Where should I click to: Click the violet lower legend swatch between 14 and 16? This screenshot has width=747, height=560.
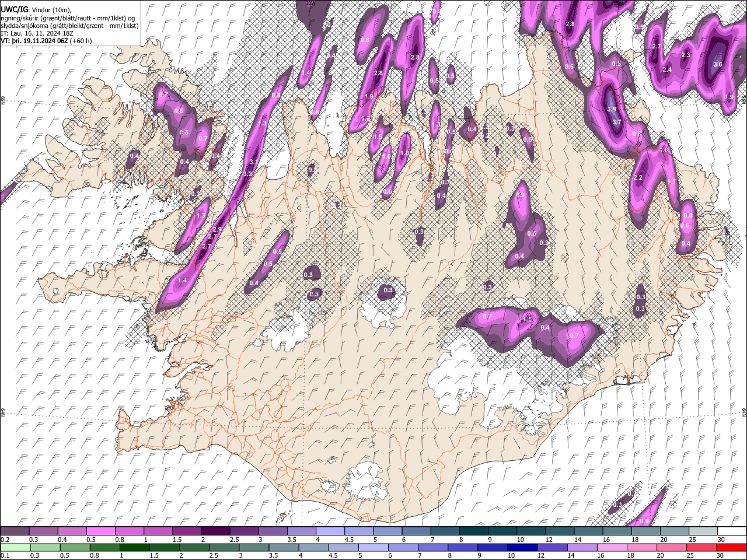point(582,547)
